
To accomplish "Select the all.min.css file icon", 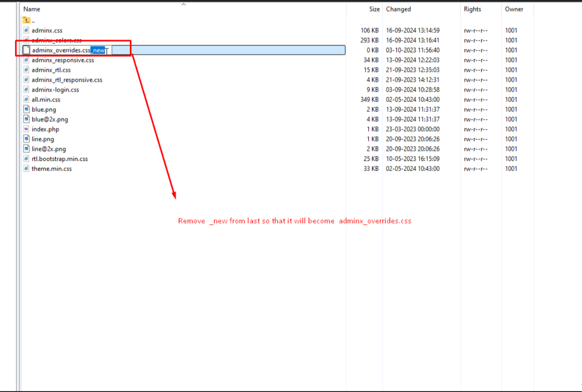I will click(x=26, y=100).
